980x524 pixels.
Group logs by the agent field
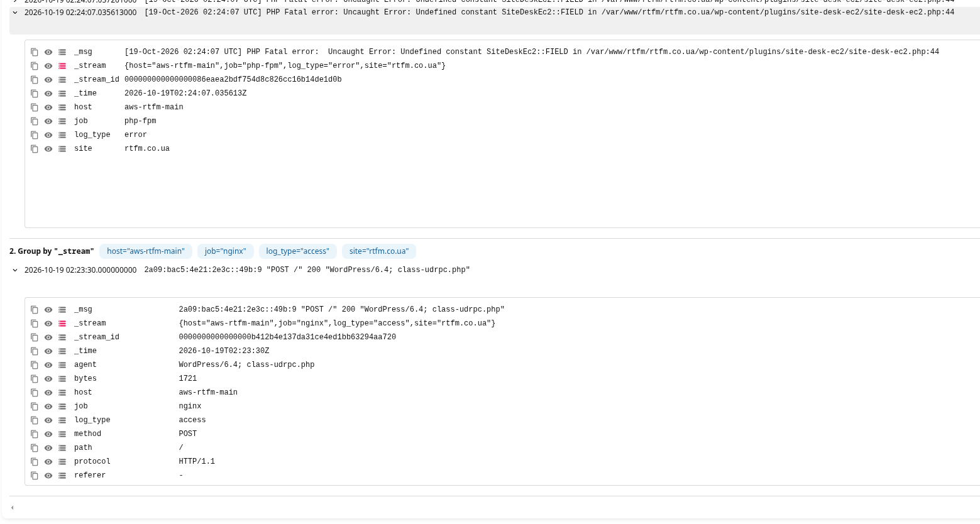click(62, 365)
